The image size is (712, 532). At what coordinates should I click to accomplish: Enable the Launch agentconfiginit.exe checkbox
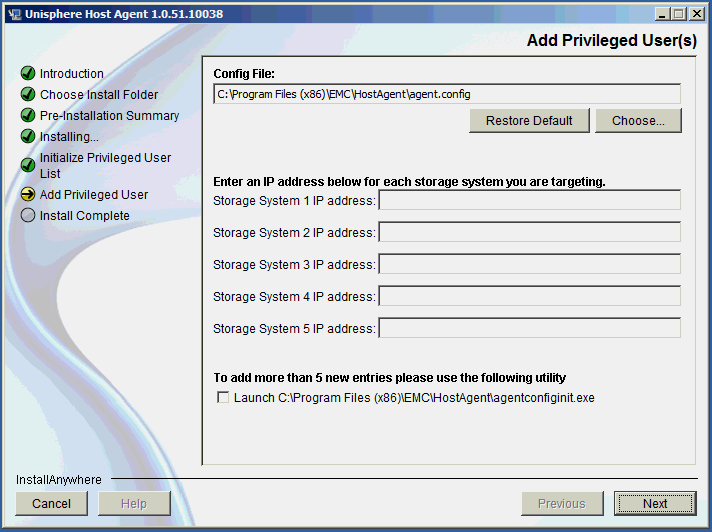222,397
